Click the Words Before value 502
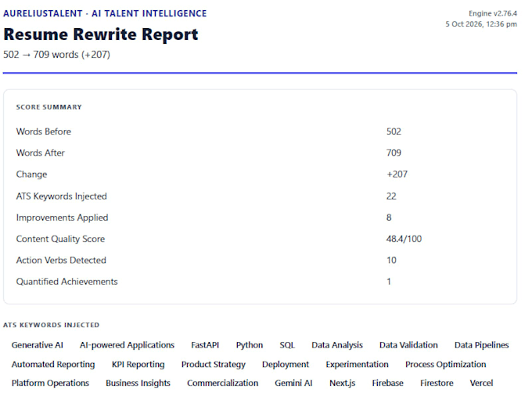This screenshot has height=396, width=532. point(394,131)
